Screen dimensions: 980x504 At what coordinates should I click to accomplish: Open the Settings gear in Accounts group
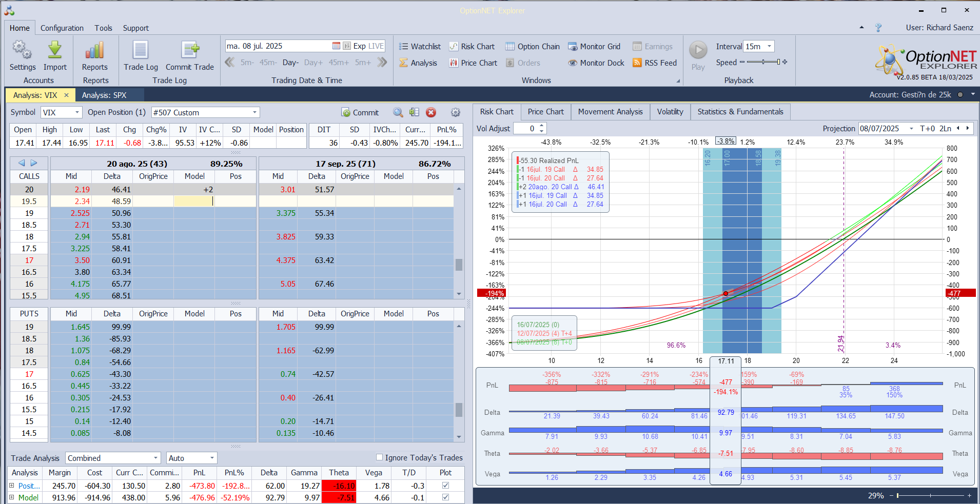pyautogui.click(x=22, y=50)
